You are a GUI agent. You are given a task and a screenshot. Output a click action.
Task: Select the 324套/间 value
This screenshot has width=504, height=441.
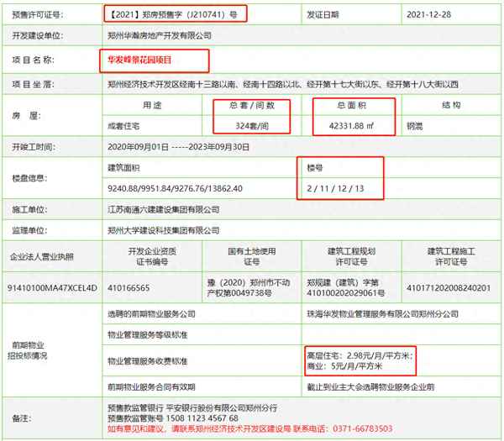coord(252,126)
